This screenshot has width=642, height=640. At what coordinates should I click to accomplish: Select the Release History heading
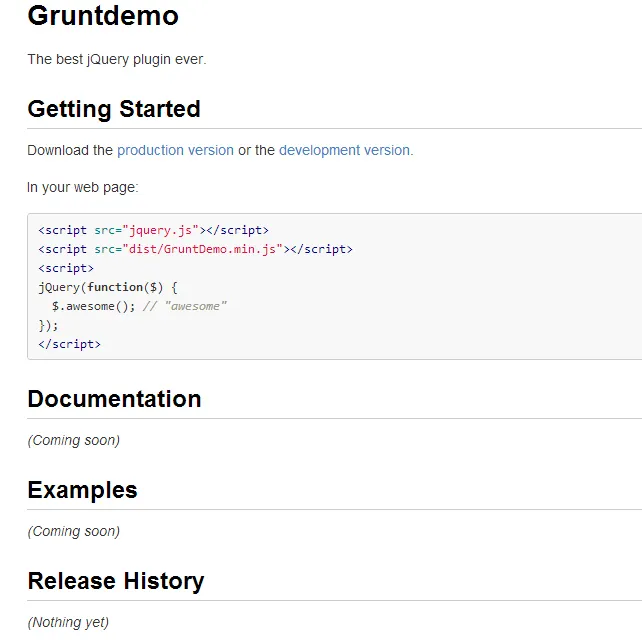coord(116,581)
